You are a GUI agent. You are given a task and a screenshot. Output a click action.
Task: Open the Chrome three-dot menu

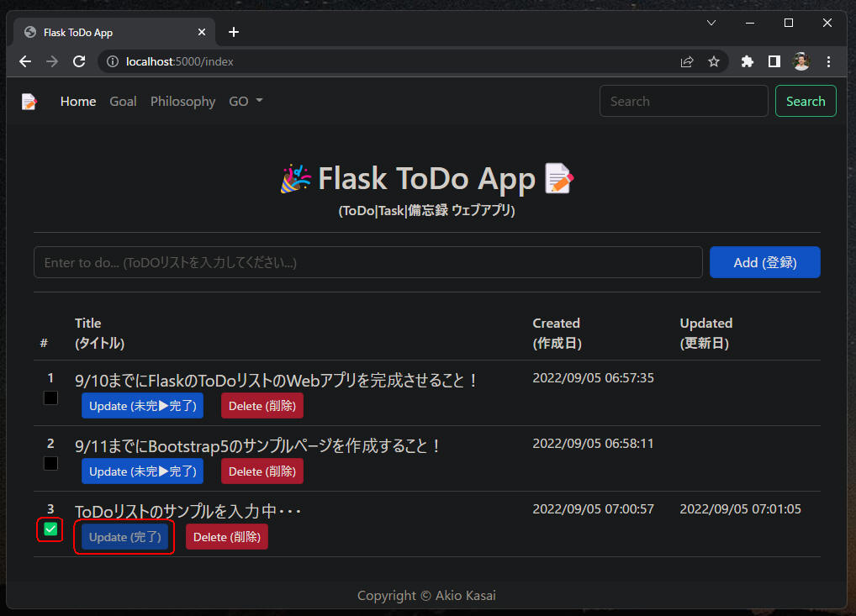pyautogui.click(x=829, y=61)
